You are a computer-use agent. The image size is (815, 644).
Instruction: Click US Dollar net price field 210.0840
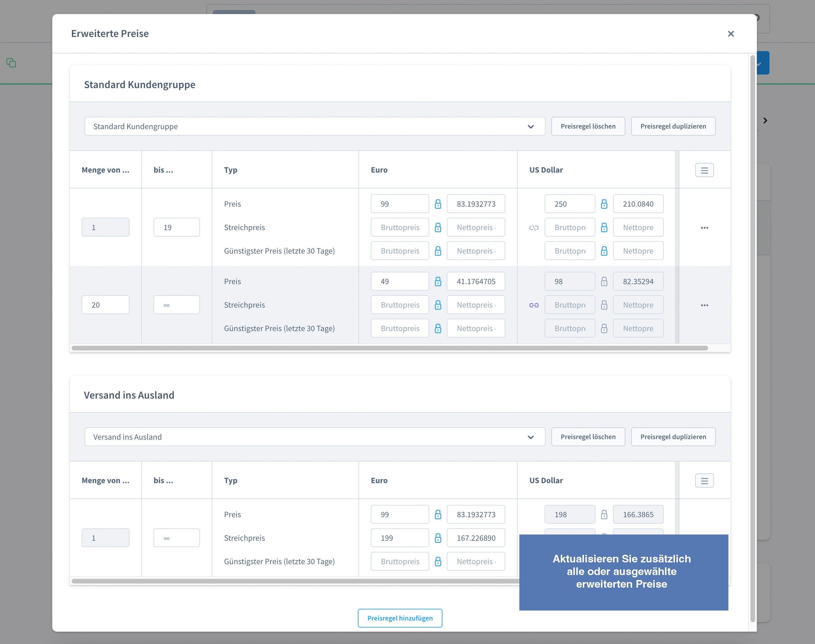point(638,204)
